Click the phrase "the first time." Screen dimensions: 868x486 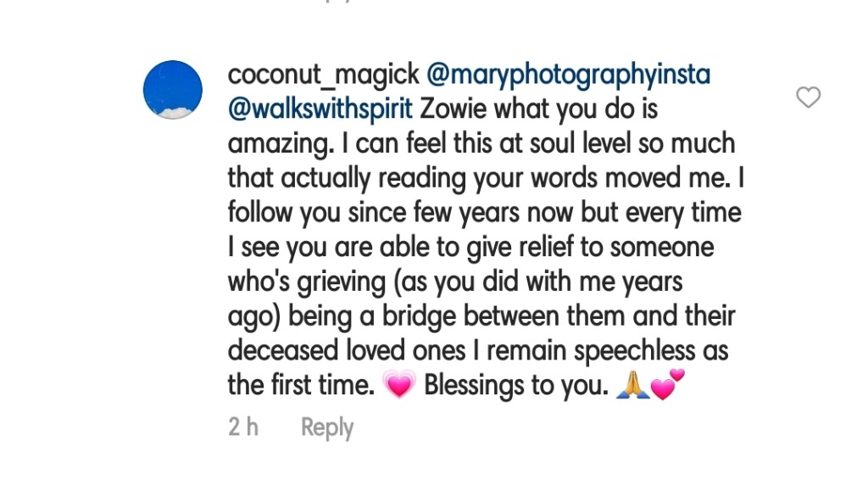pyautogui.click(x=301, y=387)
